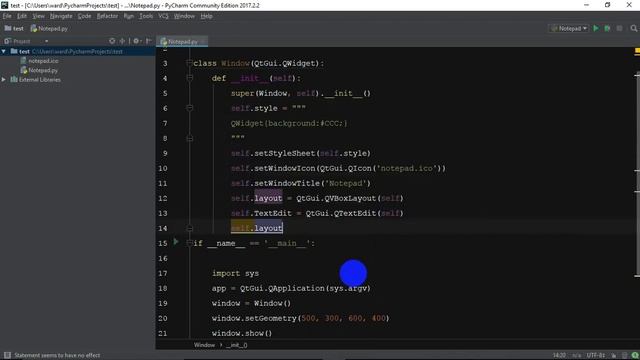Image resolution: width=640 pixels, height=360 pixels.
Task: Run the Notepad configuration with green play button
Action: tap(596, 28)
